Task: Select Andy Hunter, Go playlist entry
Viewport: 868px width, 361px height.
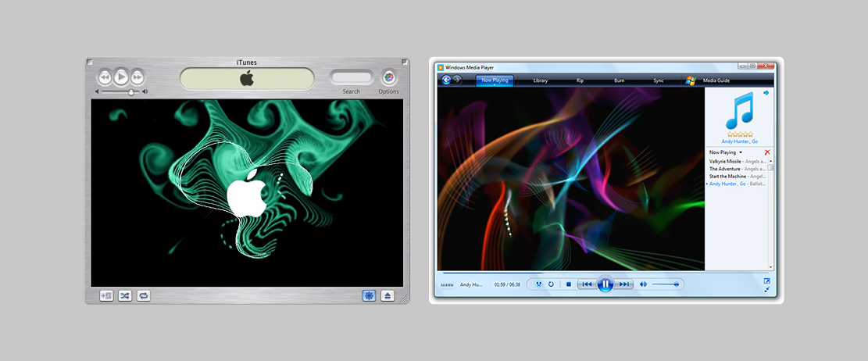Action: tap(738, 184)
